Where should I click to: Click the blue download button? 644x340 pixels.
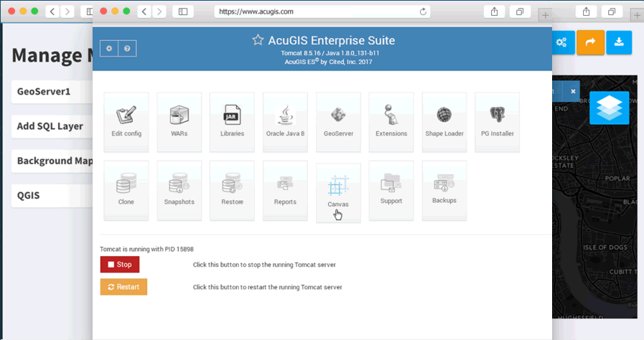pos(619,42)
